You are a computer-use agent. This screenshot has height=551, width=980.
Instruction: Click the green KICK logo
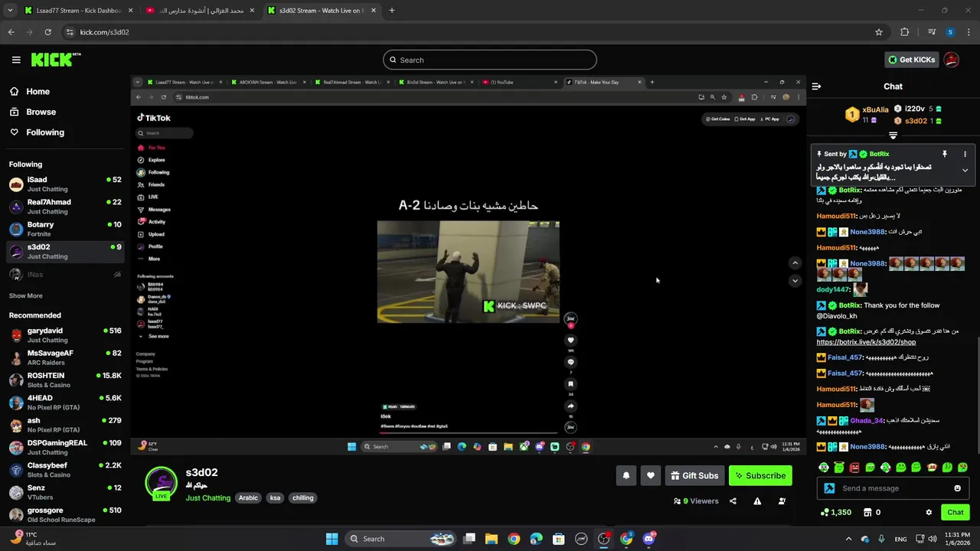(55, 60)
